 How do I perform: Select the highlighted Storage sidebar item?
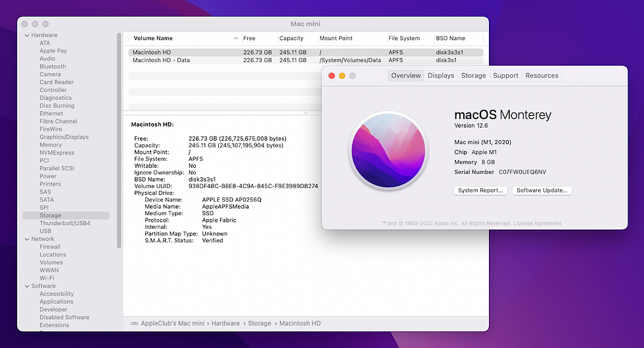[x=66, y=216]
